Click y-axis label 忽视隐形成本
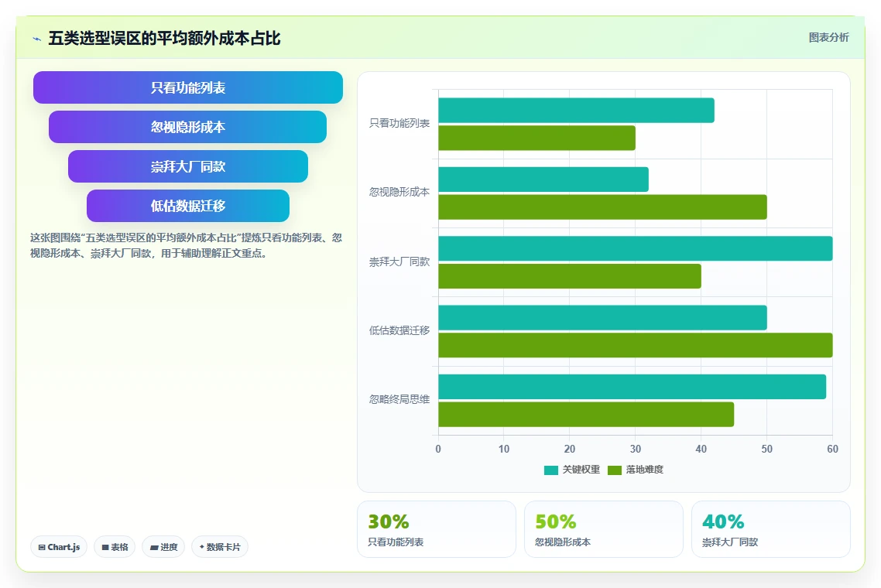This screenshot has width=881, height=588. tap(399, 192)
